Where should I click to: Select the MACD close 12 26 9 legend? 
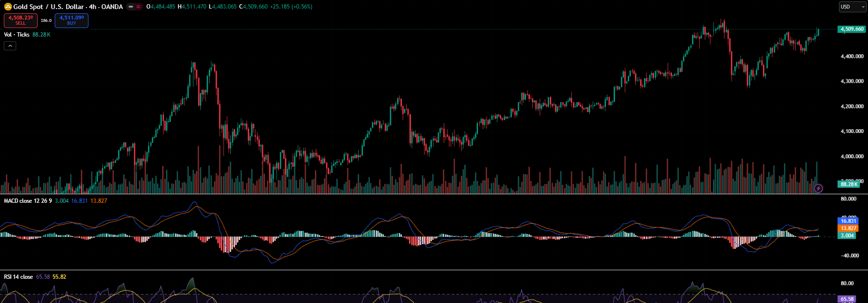click(28, 201)
